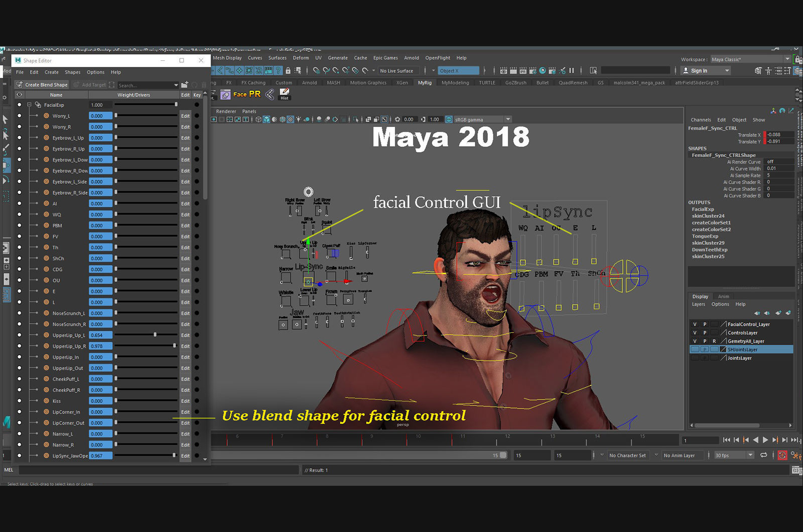
Task: Click the pause render icon in status line
Action: point(572,71)
